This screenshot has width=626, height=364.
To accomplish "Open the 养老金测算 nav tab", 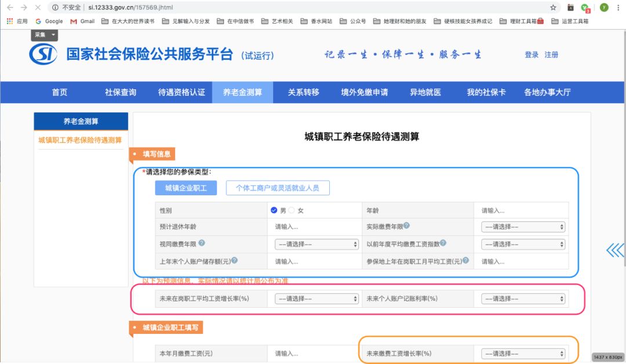I will pos(243,92).
